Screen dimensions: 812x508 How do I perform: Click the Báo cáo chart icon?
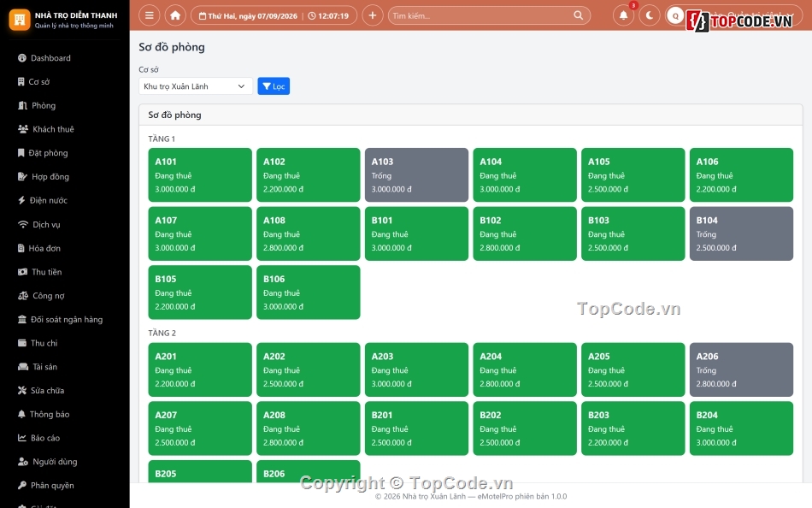click(x=21, y=438)
